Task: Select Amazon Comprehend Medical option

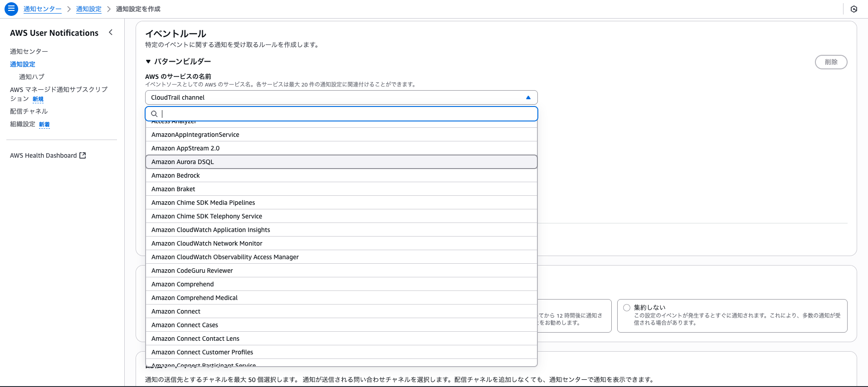Action: point(341,298)
